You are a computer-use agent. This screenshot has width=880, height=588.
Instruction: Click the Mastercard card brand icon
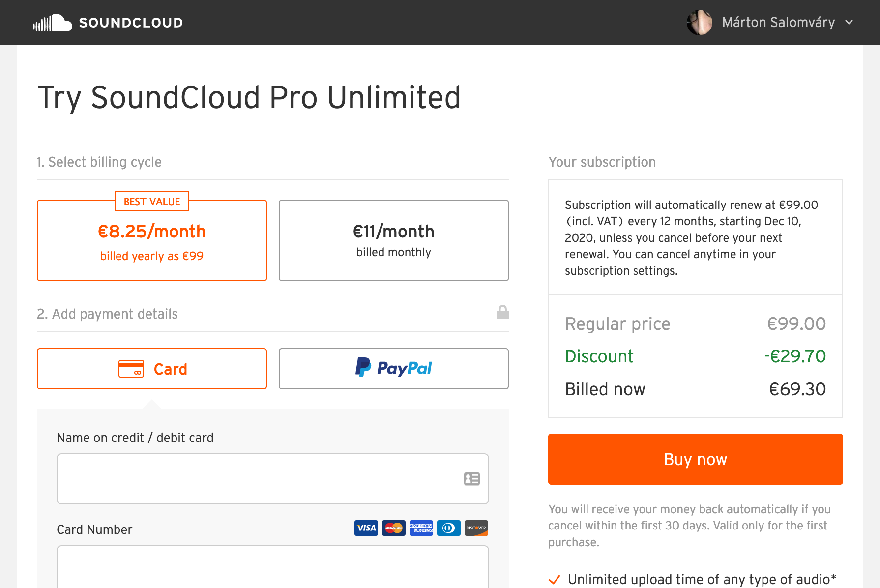(393, 528)
